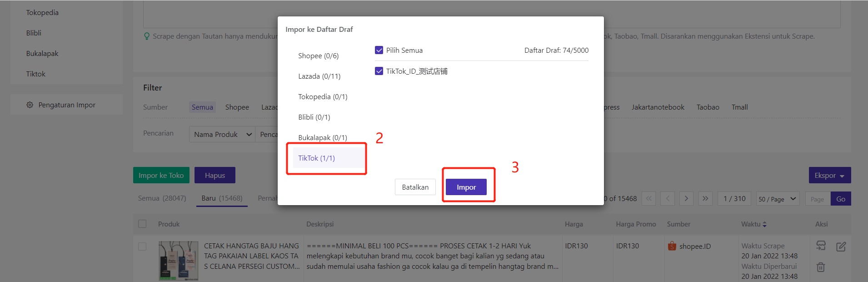Open Blibli in the left sidebar
This screenshot has height=282, width=868.
point(34,33)
